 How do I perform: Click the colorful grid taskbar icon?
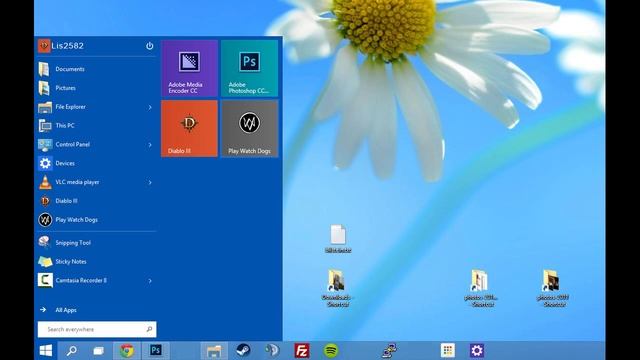point(448,351)
